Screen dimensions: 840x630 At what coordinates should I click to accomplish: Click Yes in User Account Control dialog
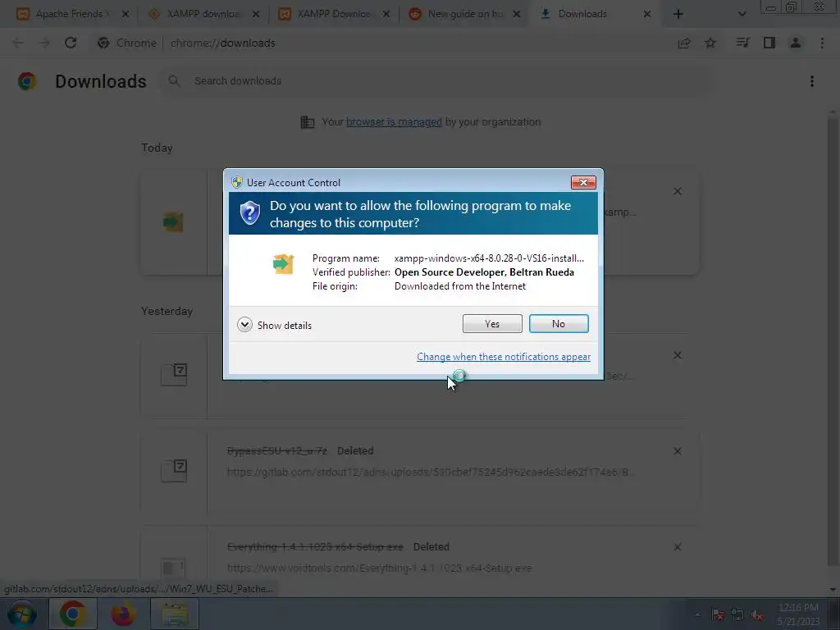pos(492,323)
